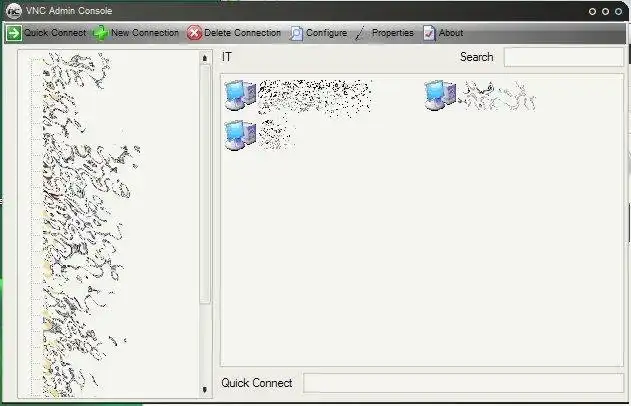The height and width of the screenshot is (406, 631).
Task: Click the red Delete Connection icon
Action: point(194,33)
